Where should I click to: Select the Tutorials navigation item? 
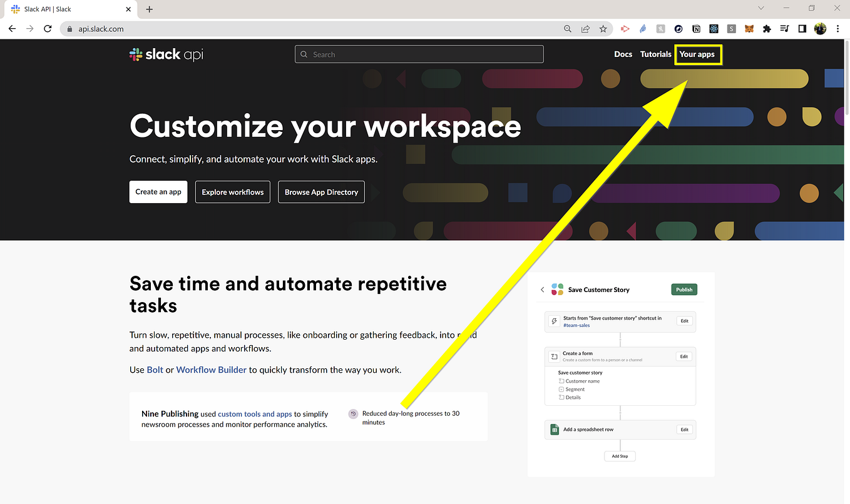point(655,54)
